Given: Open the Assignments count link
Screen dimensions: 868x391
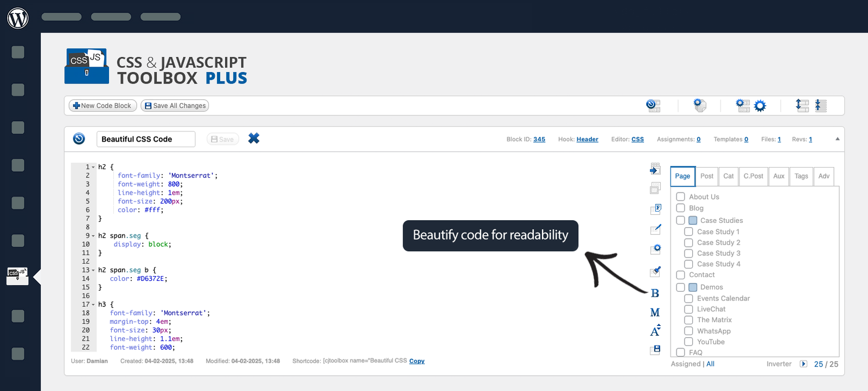Looking at the screenshot, I should click(x=699, y=139).
